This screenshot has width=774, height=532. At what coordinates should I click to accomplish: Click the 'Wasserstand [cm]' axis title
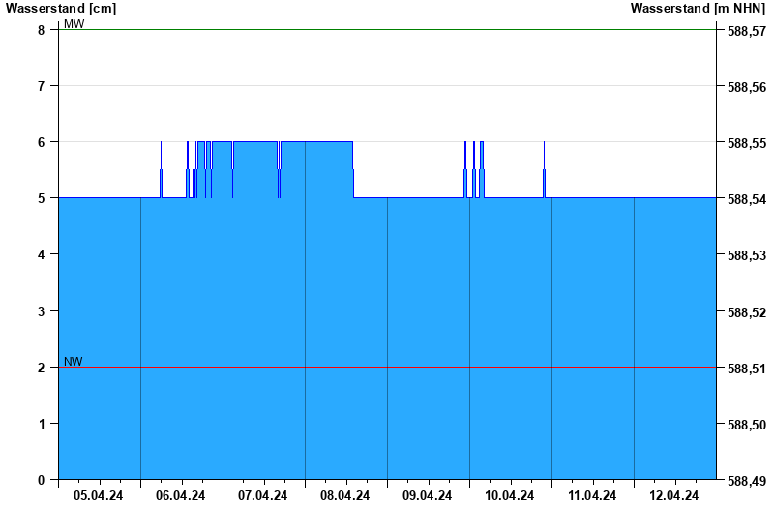click(x=61, y=9)
